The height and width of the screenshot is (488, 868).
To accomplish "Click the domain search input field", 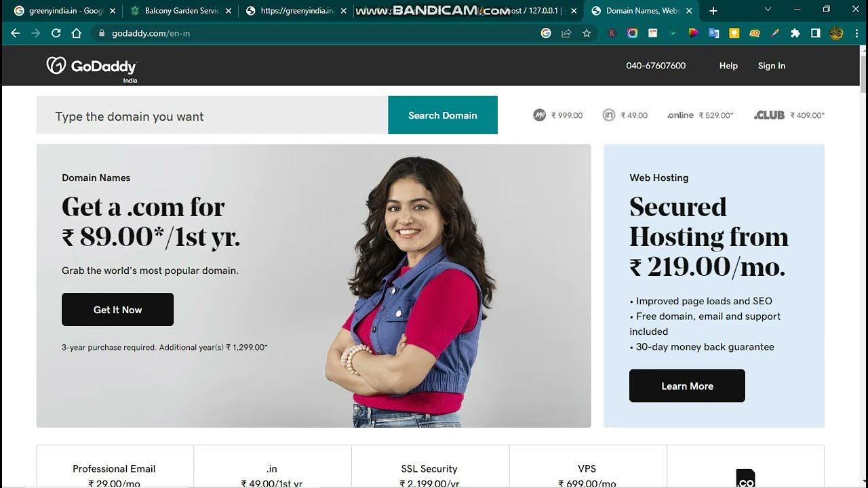I will point(212,115).
